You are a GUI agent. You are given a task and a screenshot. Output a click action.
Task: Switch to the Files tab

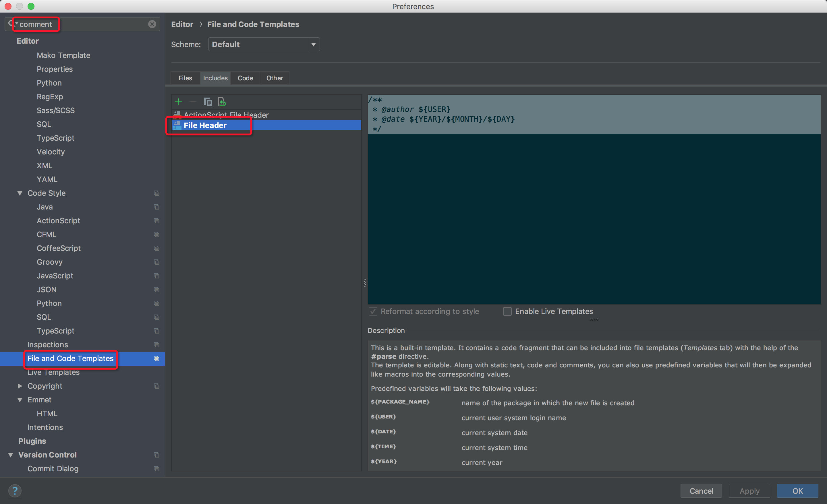pos(185,78)
